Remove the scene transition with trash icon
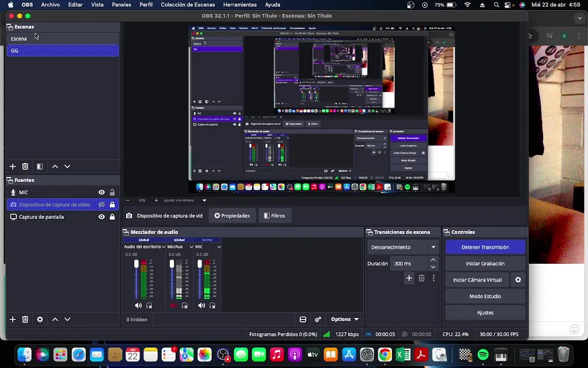588x368 pixels. tap(422, 278)
